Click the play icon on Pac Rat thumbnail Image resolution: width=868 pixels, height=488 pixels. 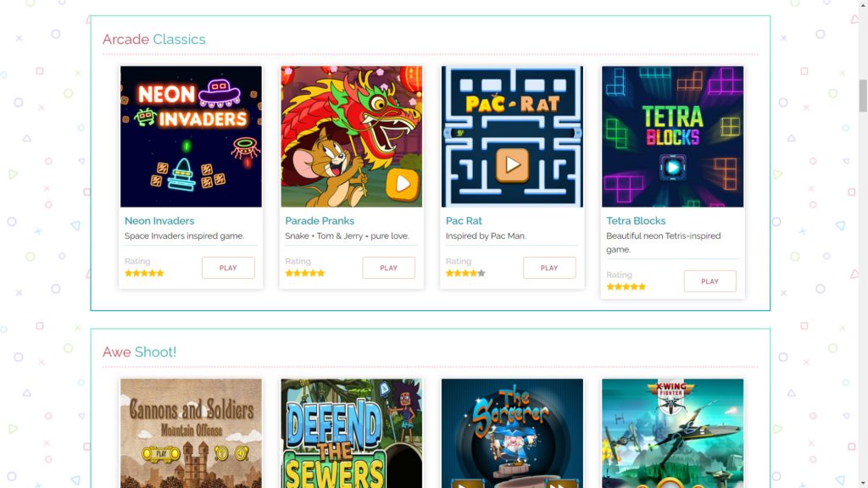click(512, 164)
